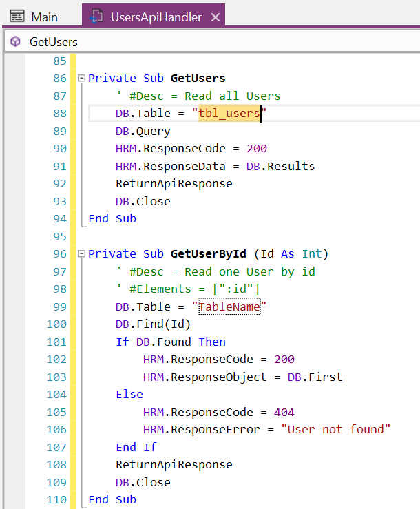Click 'If DB.Found Then' statement

pos(171,342)
